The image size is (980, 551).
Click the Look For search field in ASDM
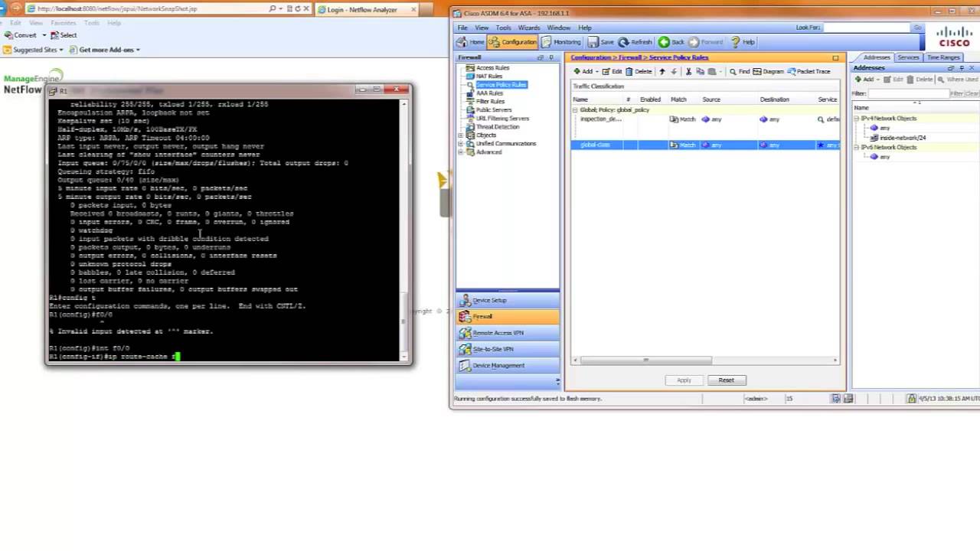click(x=867, y=28)
